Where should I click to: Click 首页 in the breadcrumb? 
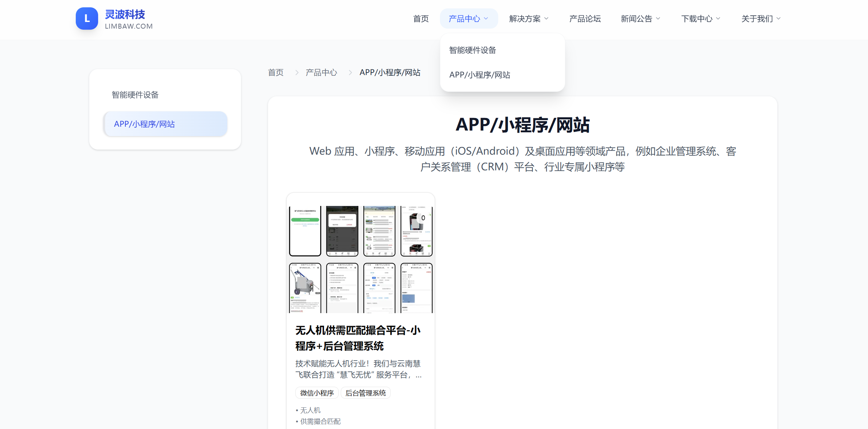tap(275, 73)
